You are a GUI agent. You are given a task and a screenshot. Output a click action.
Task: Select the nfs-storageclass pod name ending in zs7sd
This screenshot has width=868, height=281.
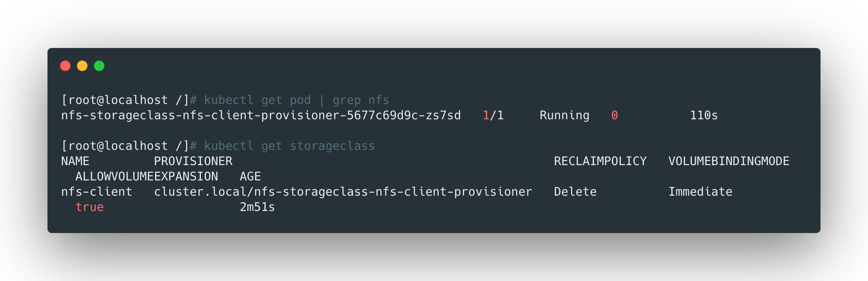point(261,115)
